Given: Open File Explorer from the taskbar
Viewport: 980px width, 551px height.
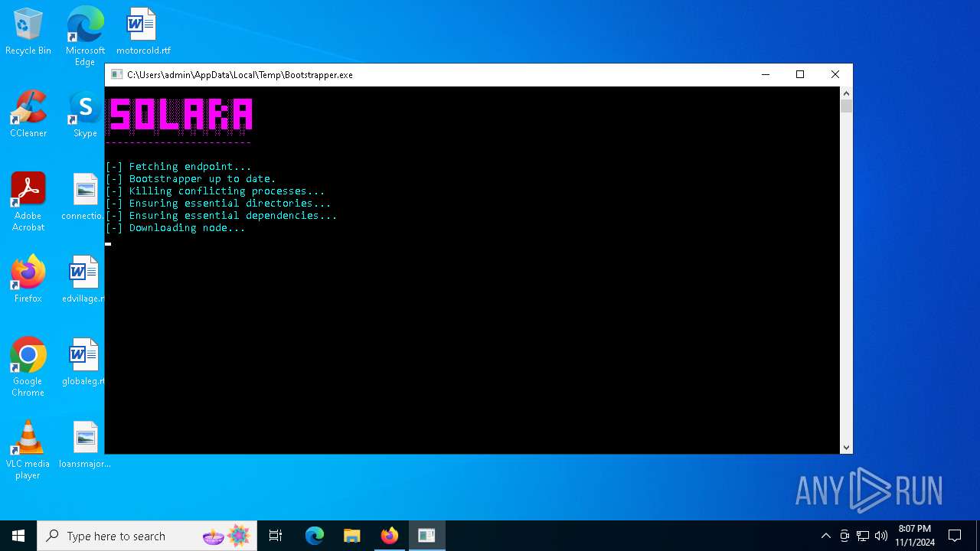Looking at the screenshot, I should click(352, 536).
